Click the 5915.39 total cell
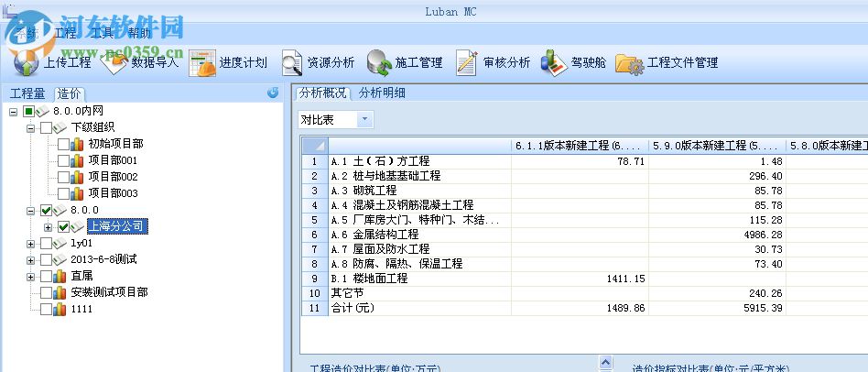The width and height of the screenshot is (868, 372). [x=717, y=308]
